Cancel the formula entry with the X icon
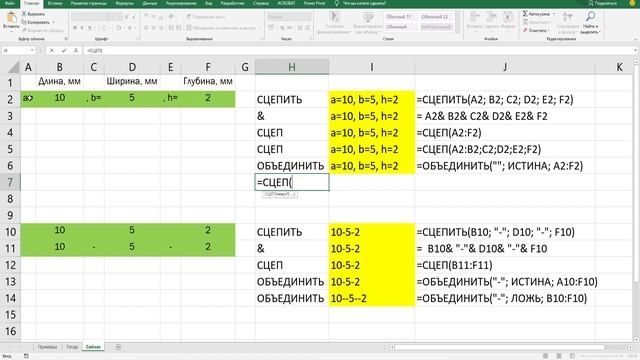This screenshot has width=640, height=360. point(52,50)
